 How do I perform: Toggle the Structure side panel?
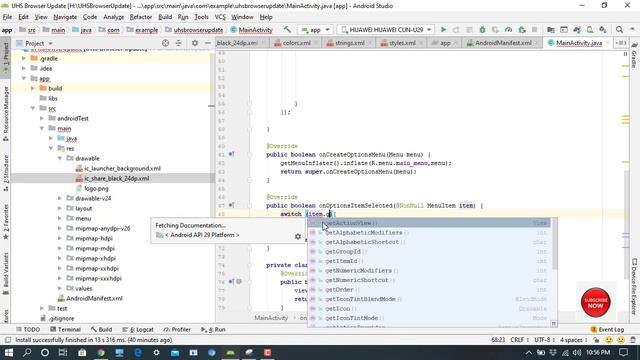[6, 173]
